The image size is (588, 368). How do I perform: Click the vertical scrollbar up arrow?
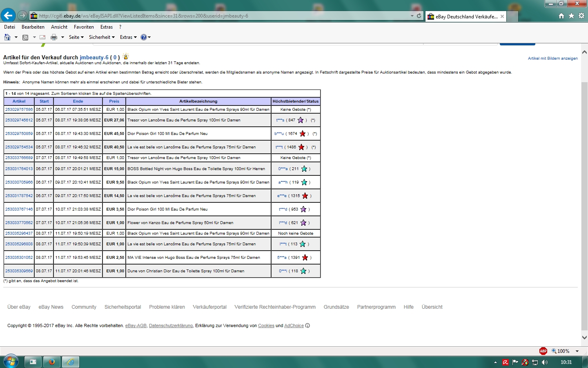click(x=584, y=52)
